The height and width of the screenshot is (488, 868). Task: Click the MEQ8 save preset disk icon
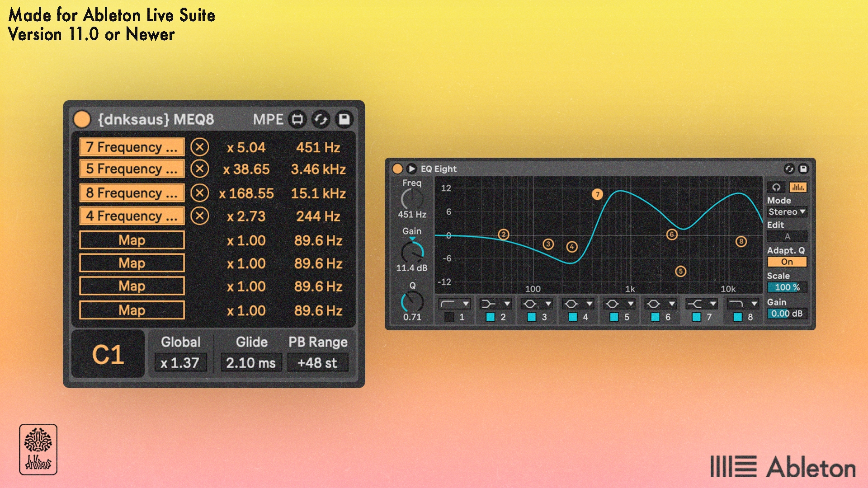click(x=344, y=119)
